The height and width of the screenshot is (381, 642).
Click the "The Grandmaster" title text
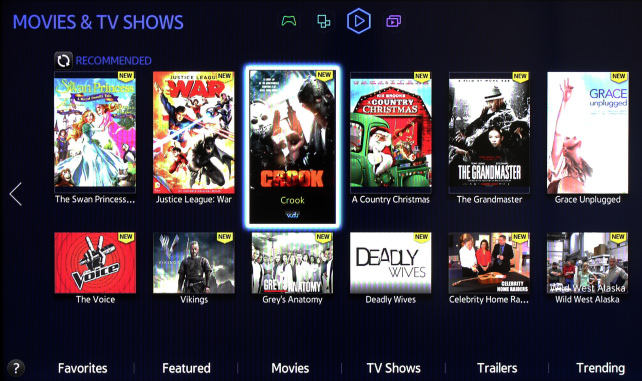click(489, 199)
